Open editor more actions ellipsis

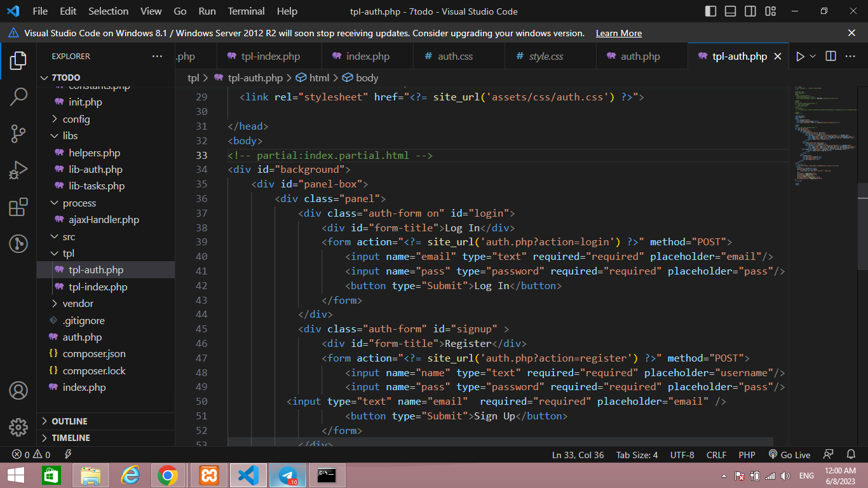850,57
